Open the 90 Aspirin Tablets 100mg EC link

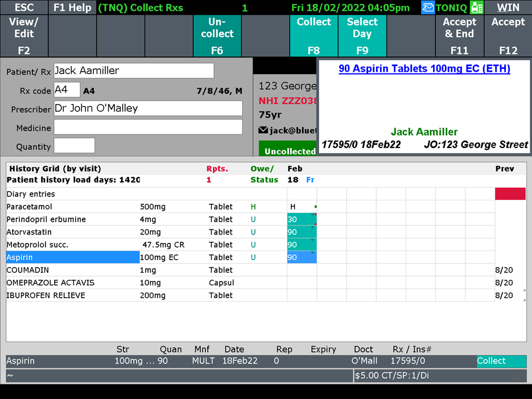pos(424,68)
